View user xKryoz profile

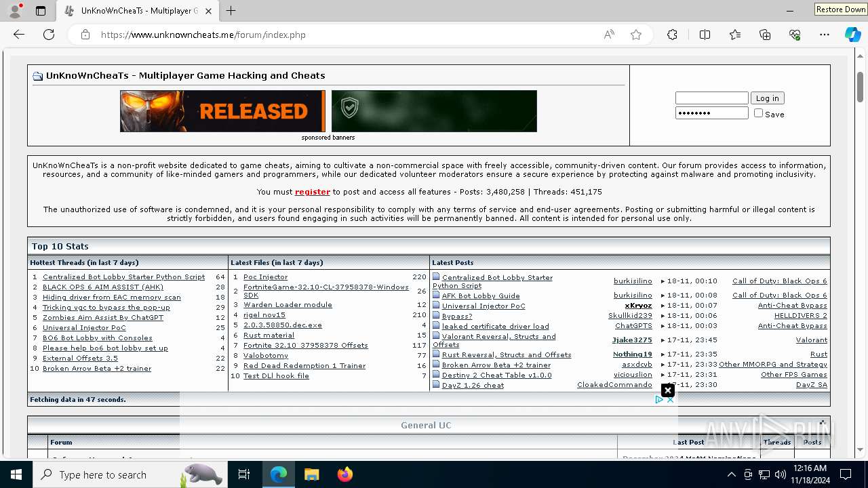point(638,305)
